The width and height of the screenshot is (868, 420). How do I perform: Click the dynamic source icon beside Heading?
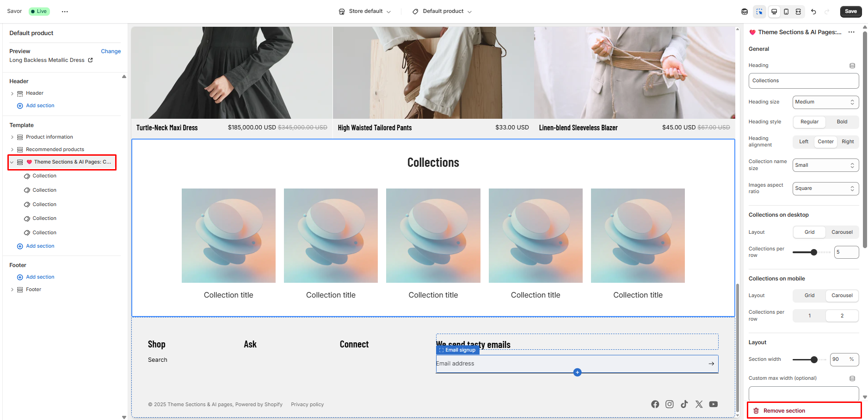click(852, 66)
